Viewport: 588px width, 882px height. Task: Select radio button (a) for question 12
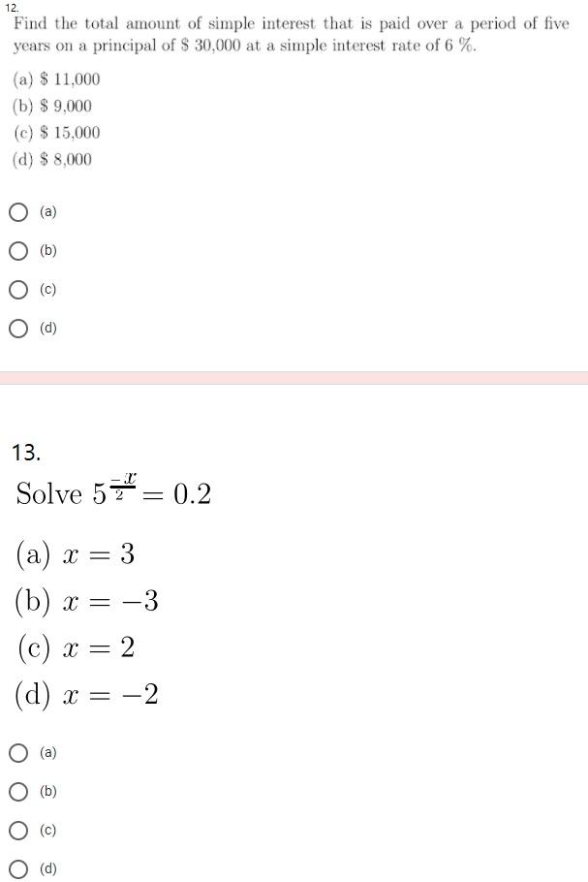click(18, 211)
